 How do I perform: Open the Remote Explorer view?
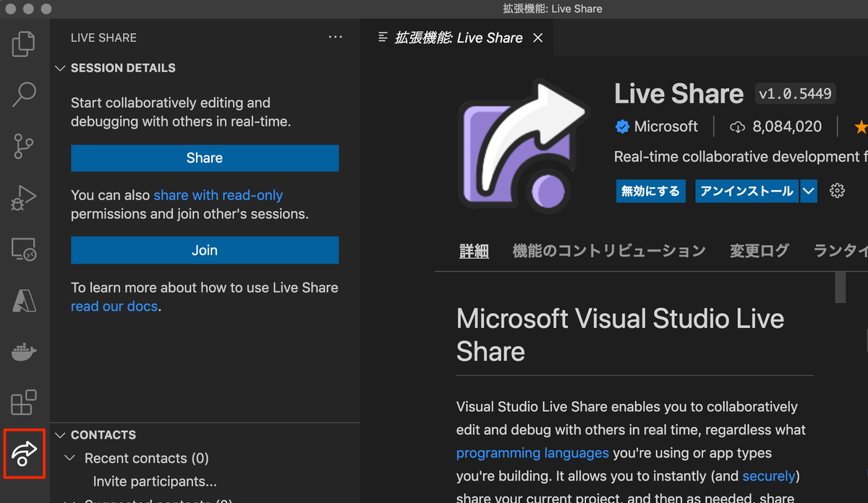coord(24,249)
